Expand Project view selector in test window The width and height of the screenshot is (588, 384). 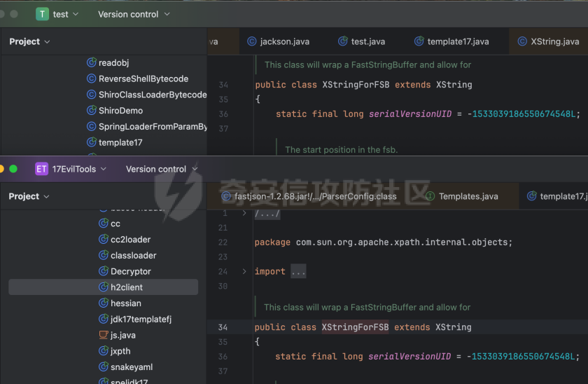click(29, 41)
